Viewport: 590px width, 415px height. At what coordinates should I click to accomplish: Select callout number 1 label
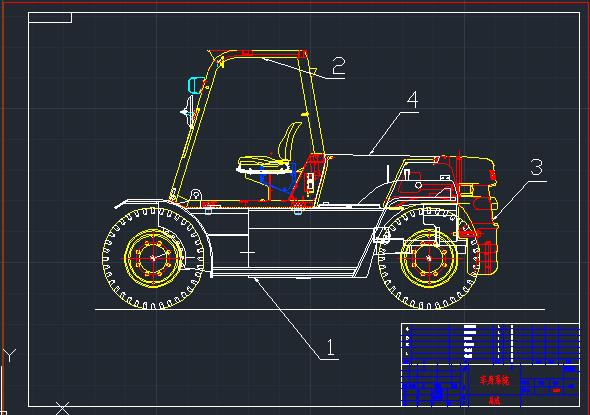click(331, 347)
